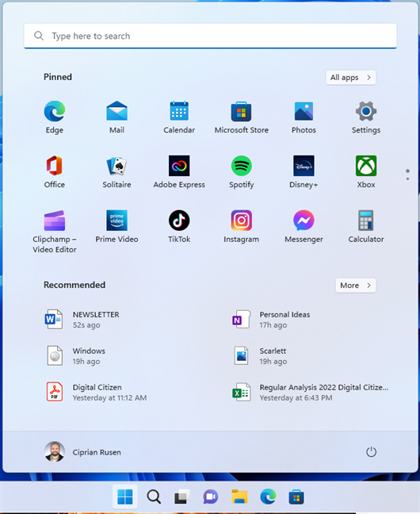Viewport: 420px width, 514px height.
Task: Launch the Photos app
Action: 304,117
